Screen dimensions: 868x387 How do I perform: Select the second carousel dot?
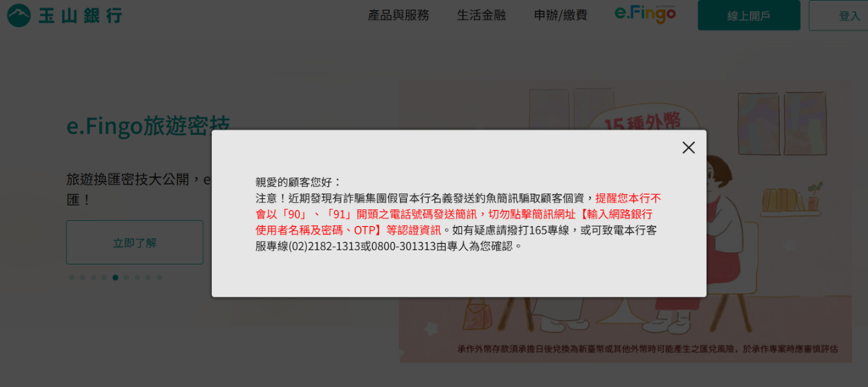click(82, 278)
